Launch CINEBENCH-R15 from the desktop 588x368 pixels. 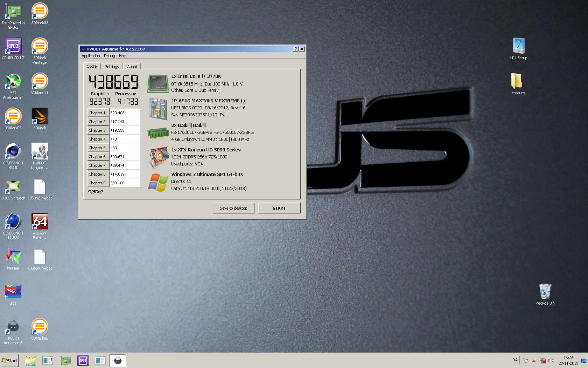(x=13, y=156)
